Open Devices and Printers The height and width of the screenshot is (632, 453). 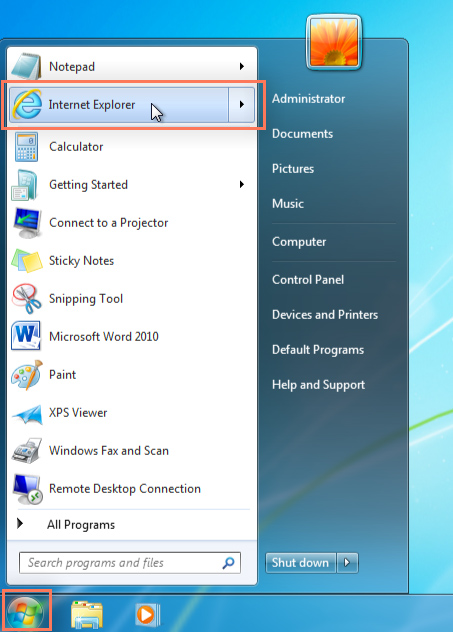[x=325, y=315]
